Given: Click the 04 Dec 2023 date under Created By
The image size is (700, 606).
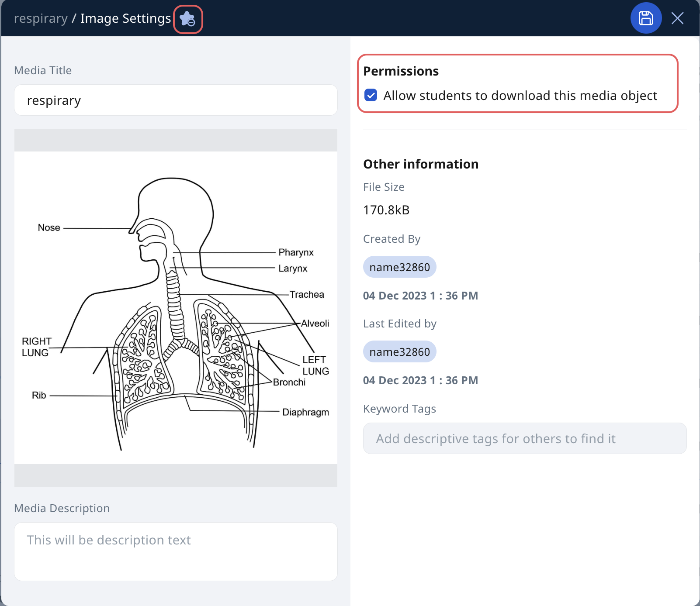Looking at the screenshot, I should coord(420,296).
